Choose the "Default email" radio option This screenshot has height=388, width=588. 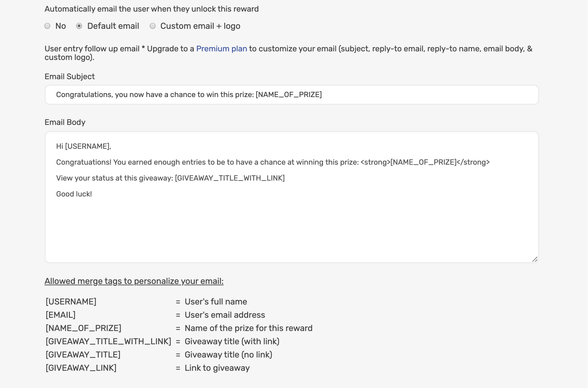click(x=79, y=26)
